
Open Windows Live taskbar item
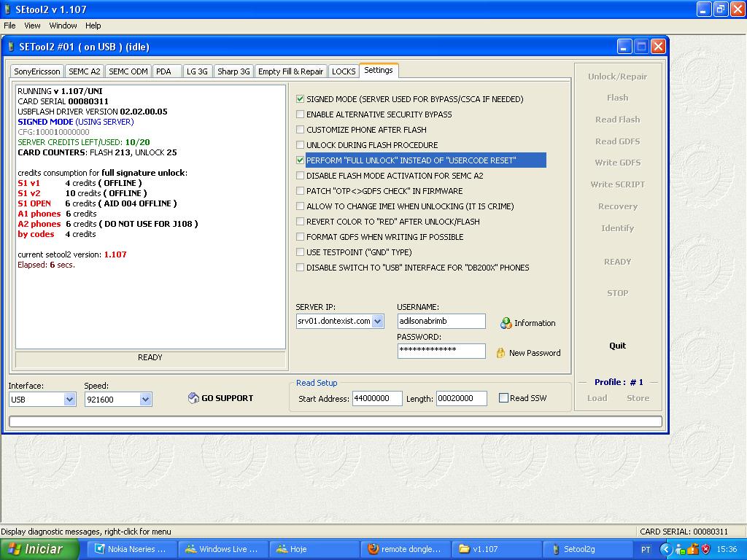223,549
